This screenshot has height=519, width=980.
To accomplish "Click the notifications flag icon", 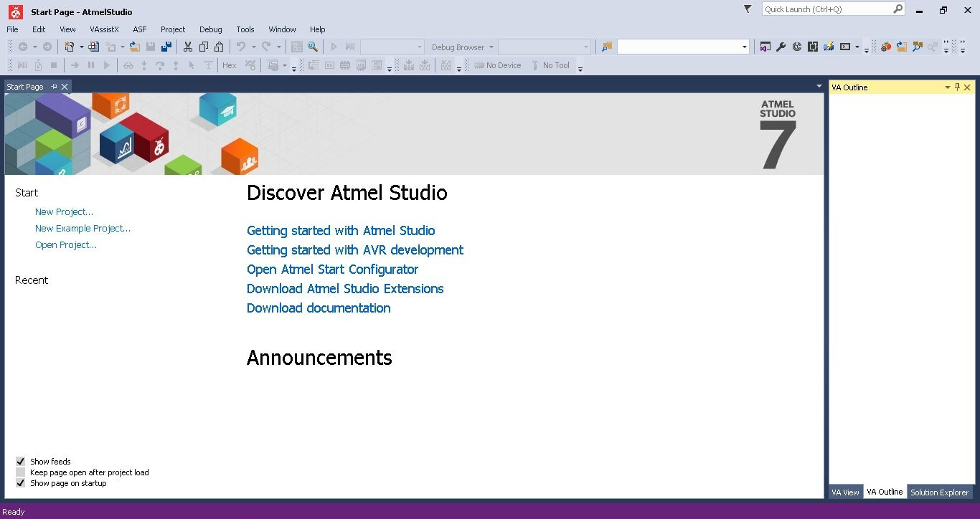I will tap(748, 9).
